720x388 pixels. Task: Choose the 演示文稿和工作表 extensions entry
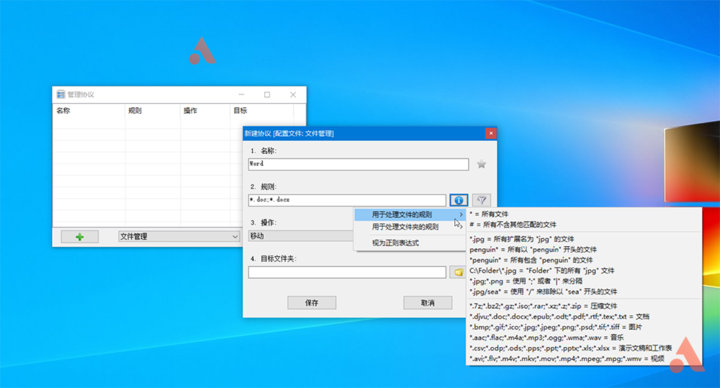click(583, 348)
